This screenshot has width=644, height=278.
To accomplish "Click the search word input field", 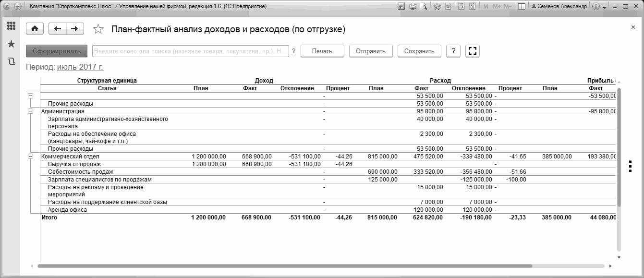I will click(x=191, y=51).
